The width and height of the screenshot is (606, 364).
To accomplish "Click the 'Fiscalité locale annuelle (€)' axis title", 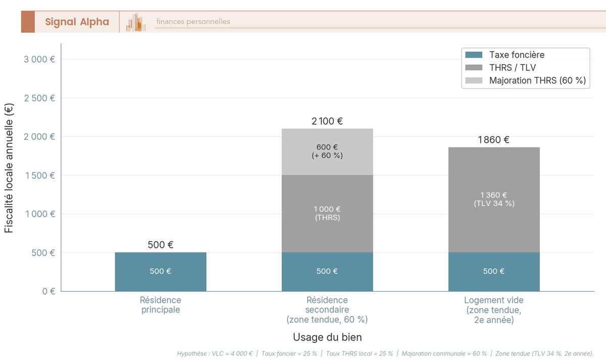I will click(9, 168).
